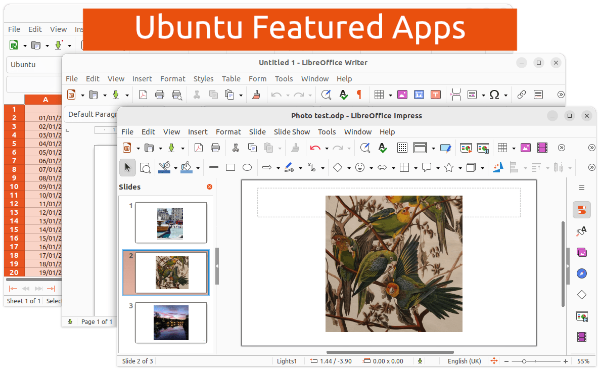Click the Insert Audio or Video icon in Impress
This screenshot has width=600, height=370.
542,148
